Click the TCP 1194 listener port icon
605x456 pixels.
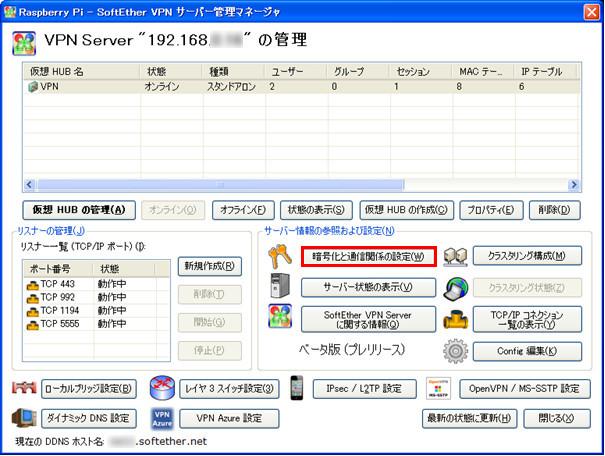(x=33, y=312)
